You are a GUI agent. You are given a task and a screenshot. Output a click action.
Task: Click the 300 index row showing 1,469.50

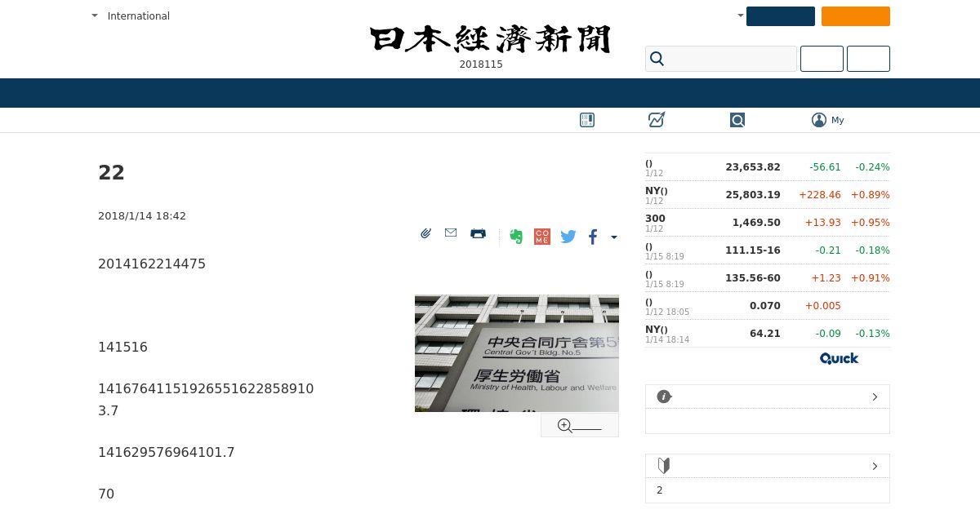(768, 223)
